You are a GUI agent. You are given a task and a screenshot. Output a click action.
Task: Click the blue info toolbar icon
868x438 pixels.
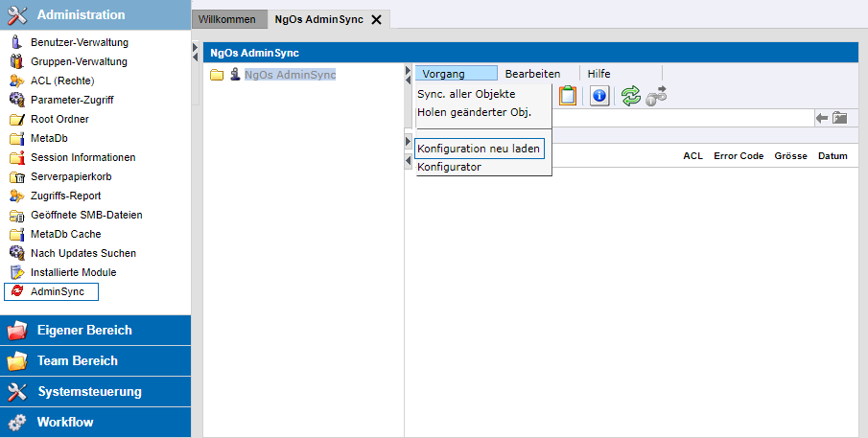click(598, 96)
